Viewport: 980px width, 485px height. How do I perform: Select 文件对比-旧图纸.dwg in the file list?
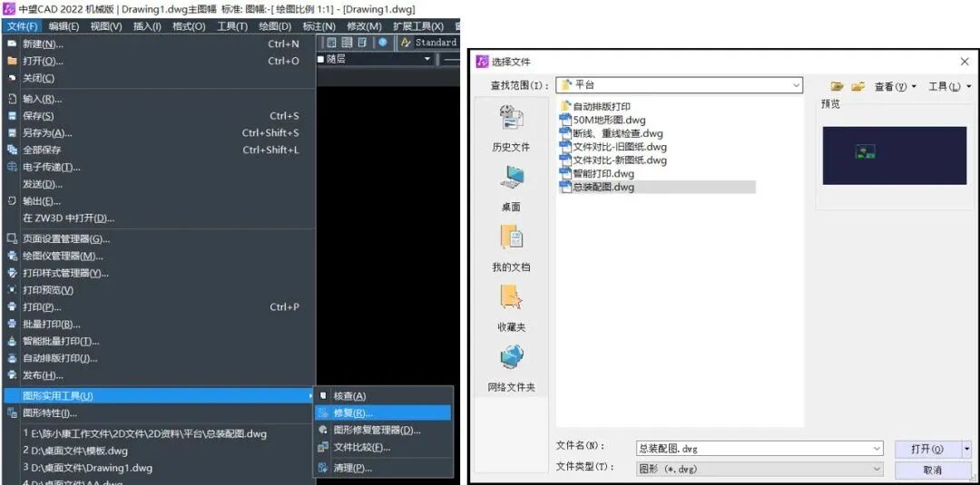613,147
